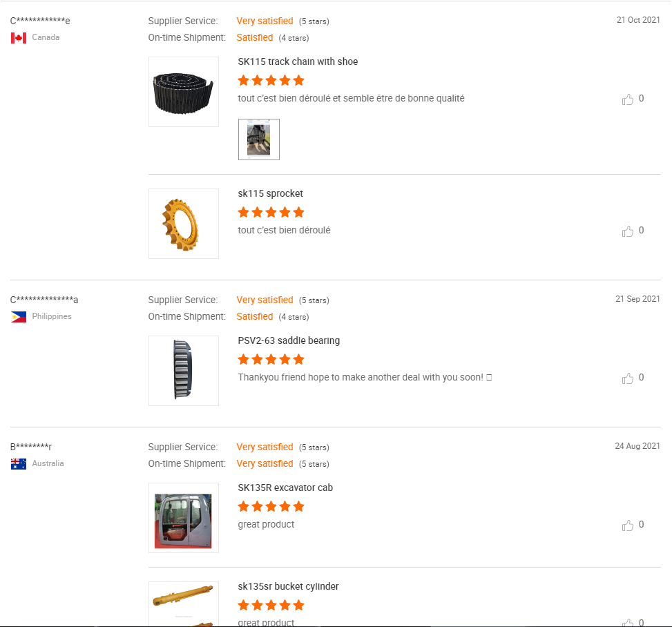Screen dimensions: 672x627
Task: Open sk135sr bucket cylinder product link
Action: [x=288, y=586]
